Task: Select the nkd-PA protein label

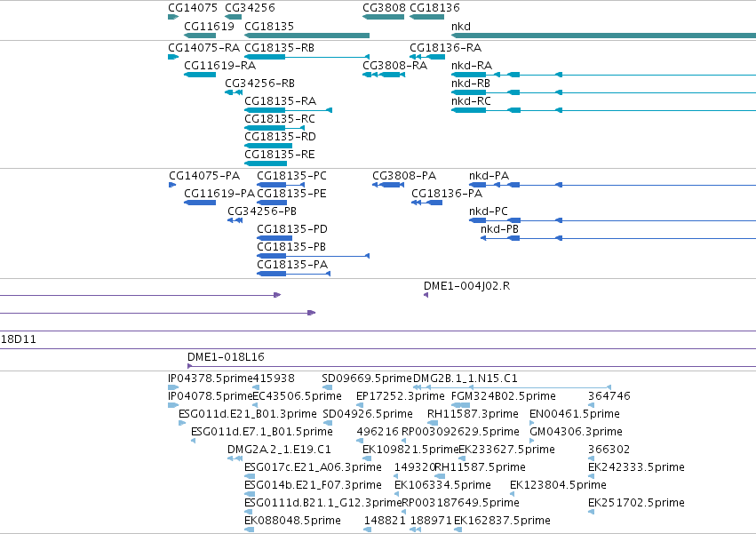Action: click(489, 176)
